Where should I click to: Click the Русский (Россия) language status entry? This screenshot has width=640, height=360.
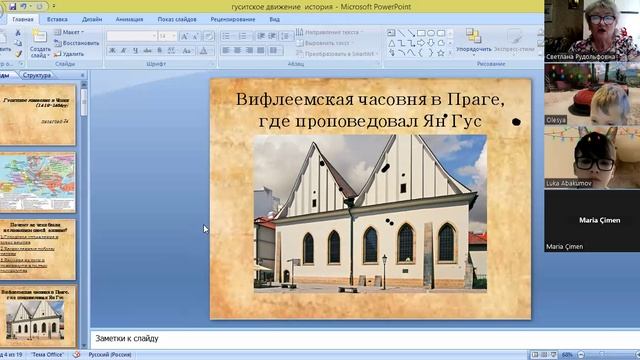click(x=110, y=355)
